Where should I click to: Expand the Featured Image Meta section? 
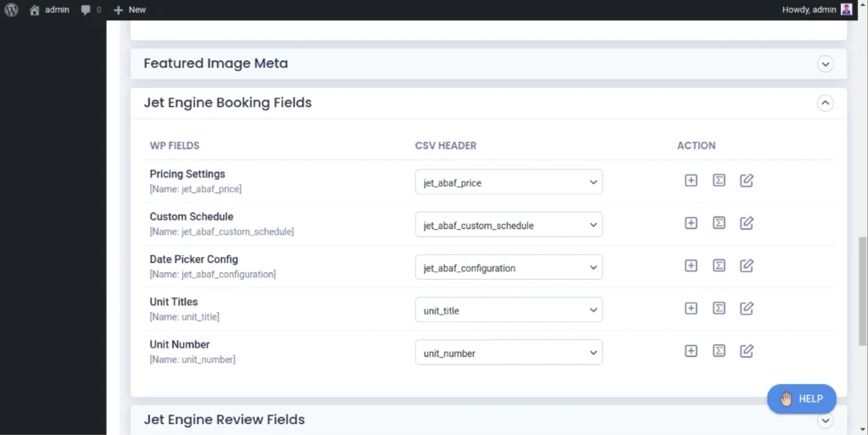(825, 64)
